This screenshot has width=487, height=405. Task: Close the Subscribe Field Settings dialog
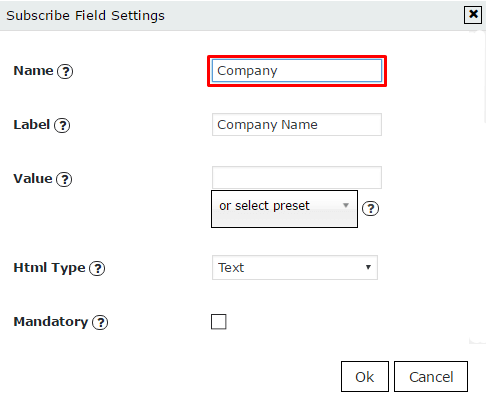(473, 15)
